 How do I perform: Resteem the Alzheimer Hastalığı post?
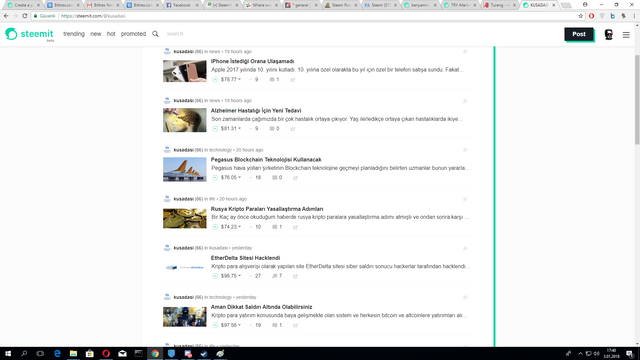click(293, 129)
